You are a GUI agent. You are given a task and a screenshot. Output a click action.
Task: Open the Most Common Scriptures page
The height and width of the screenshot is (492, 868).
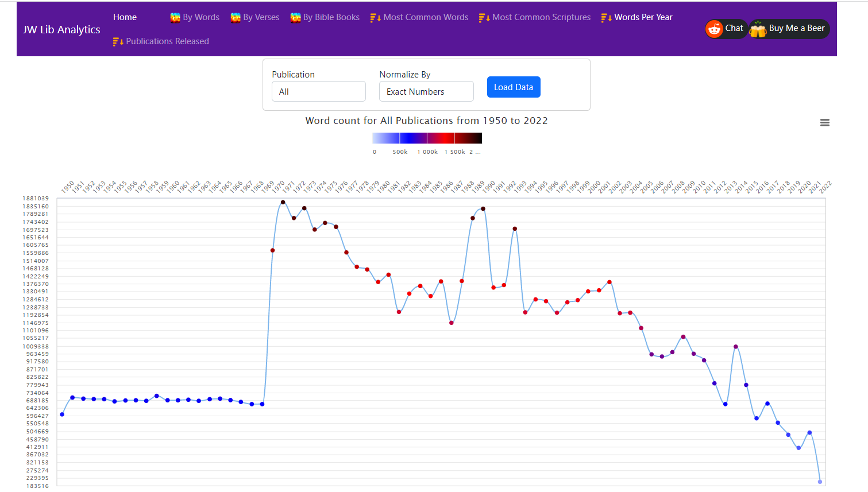click(535, 17)
